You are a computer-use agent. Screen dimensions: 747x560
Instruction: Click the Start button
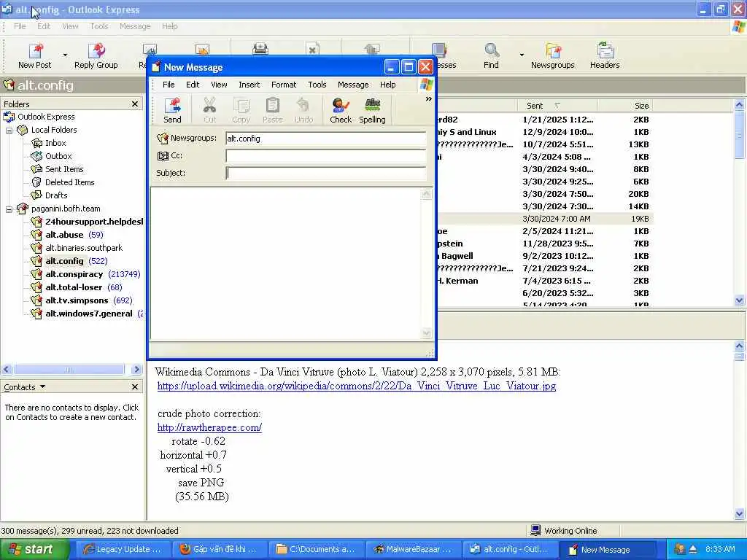coord(34,549)
